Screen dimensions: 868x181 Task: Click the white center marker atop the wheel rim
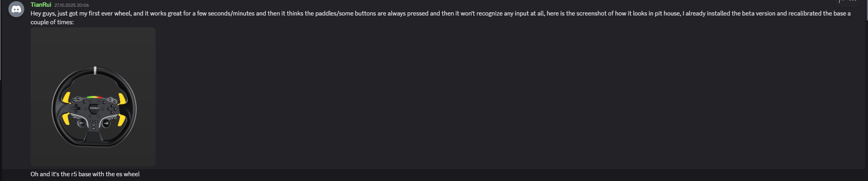95,70
